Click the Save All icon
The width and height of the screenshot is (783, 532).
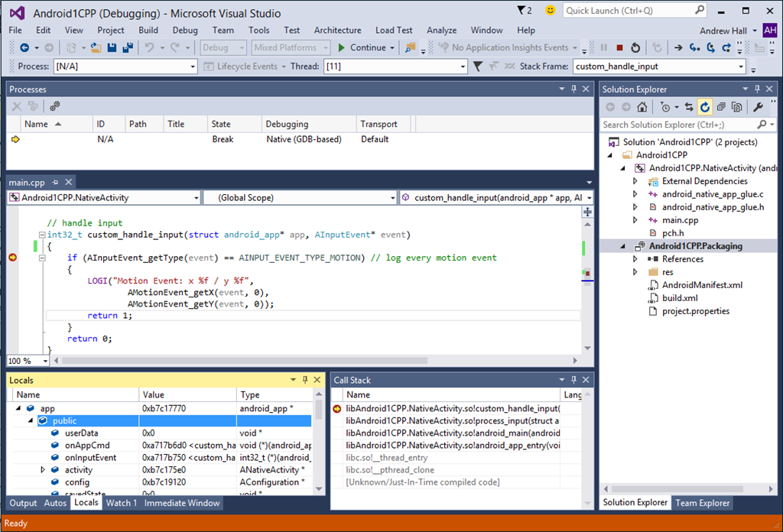(128, 47)
